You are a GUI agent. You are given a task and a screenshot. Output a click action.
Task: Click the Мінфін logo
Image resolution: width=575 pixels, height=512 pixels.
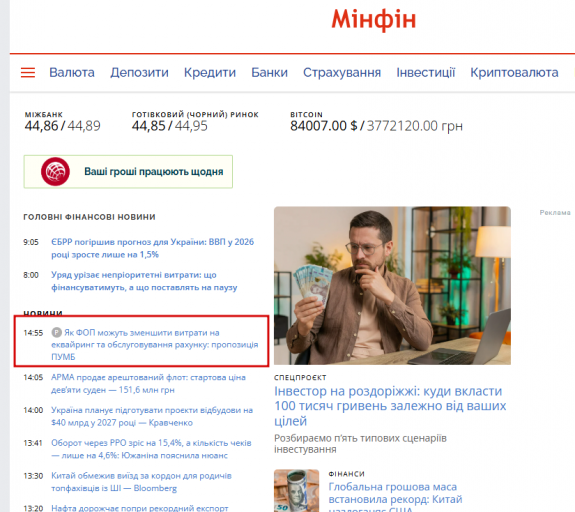(x=374, y=19)
